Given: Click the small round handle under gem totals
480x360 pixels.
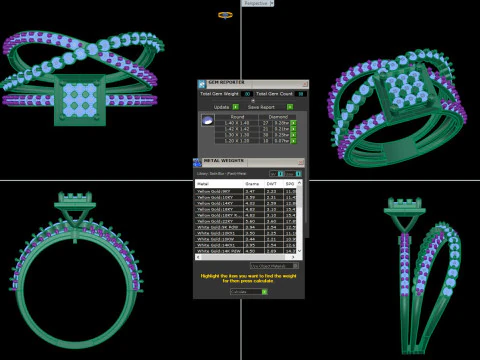Looking at the screenshot, I should click(x=253, y=101).
